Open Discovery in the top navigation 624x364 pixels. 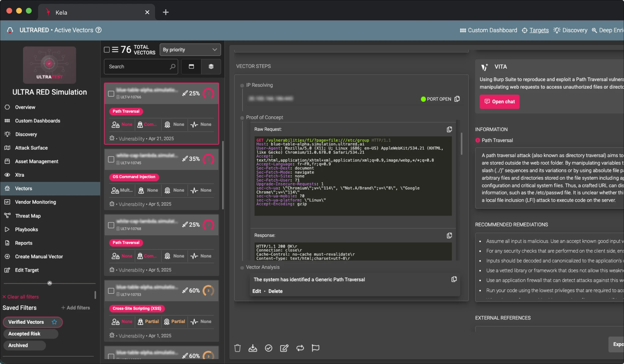[x=570, y=30]
